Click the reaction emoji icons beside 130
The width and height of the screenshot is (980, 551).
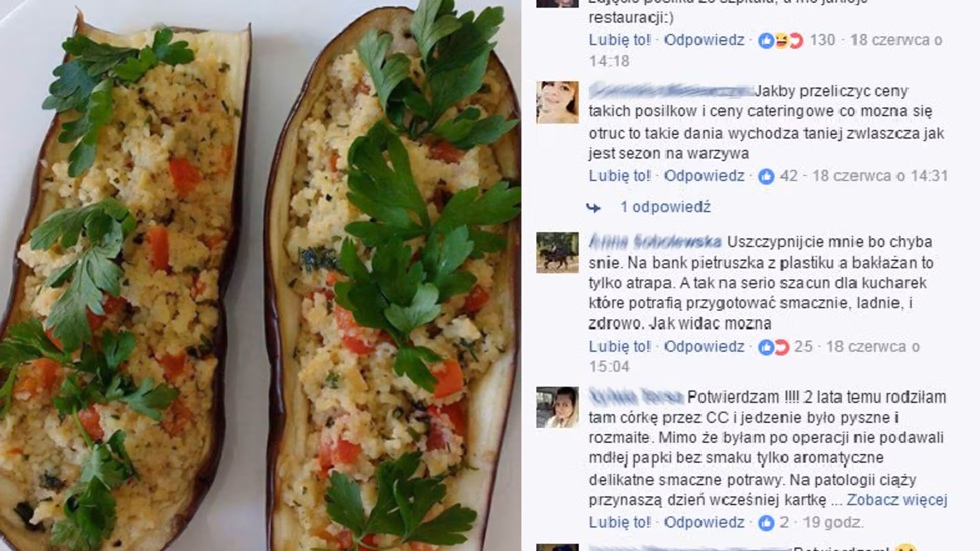(x=780, y=40)
